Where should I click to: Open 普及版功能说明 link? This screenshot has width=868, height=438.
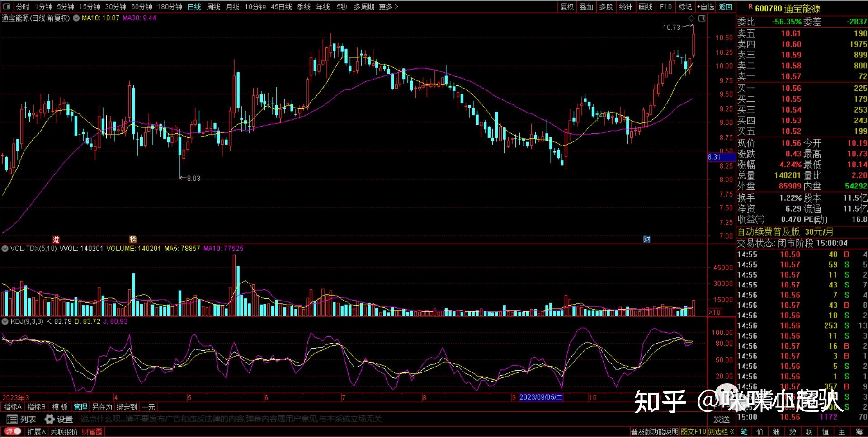click(655, 432)
